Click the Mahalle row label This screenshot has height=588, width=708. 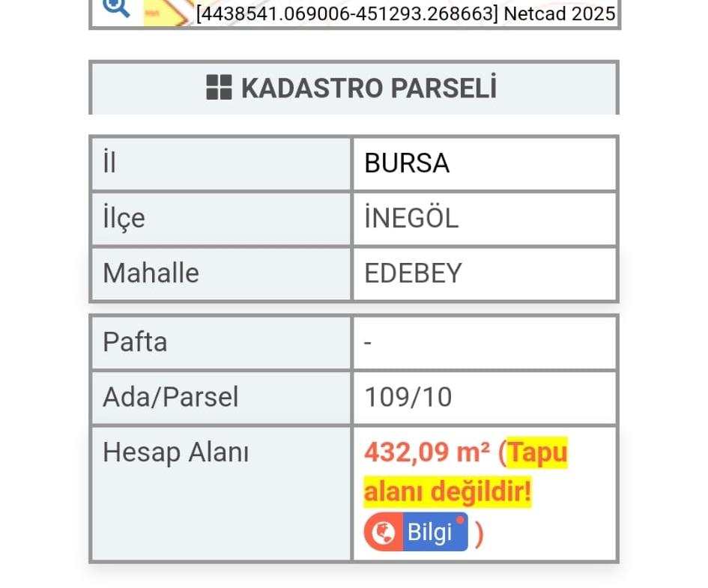coord(151,273)
